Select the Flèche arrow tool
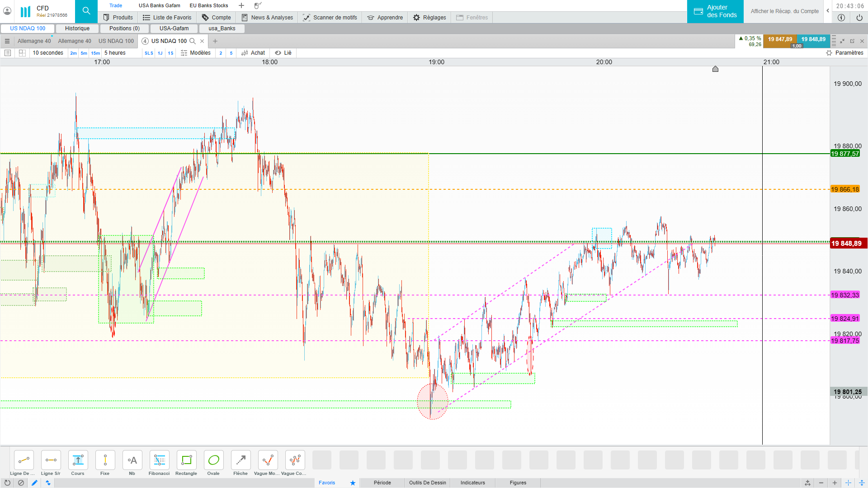This screenshot has width=868, height=488. pos(241,460)
